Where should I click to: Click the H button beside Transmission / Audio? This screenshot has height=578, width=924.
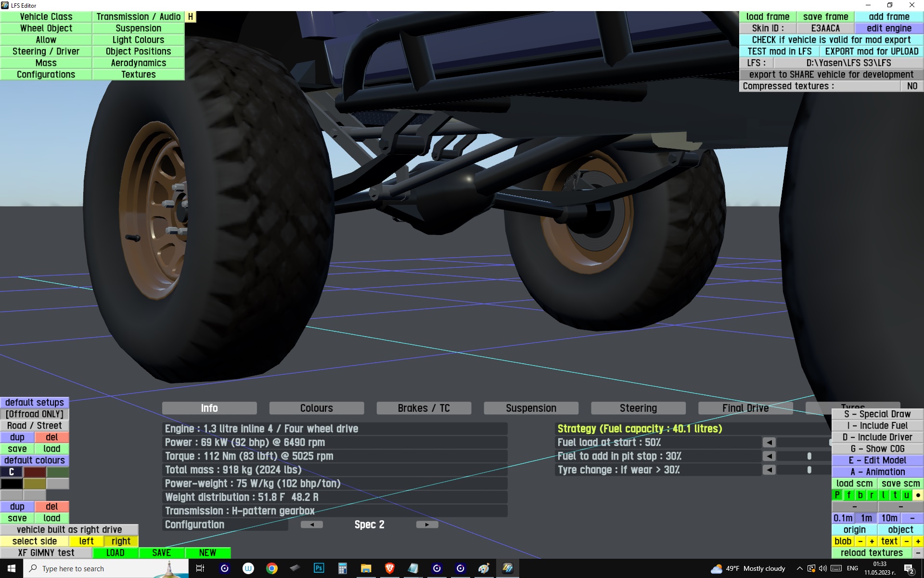[191, 17]
